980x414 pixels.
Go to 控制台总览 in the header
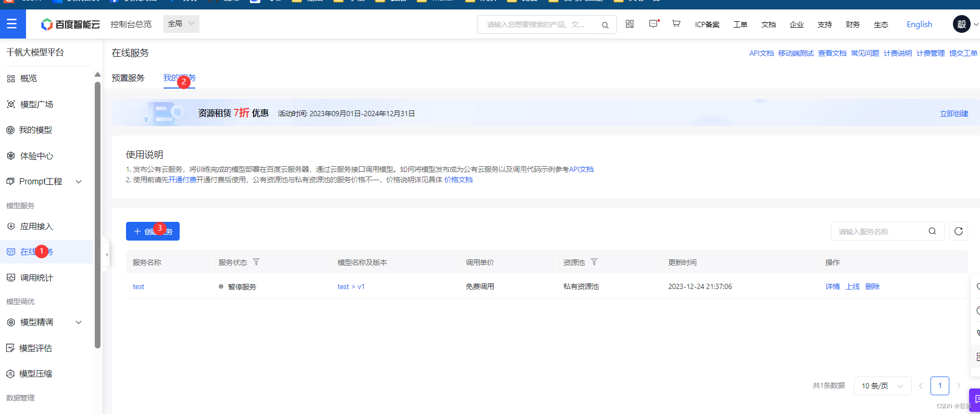pos(131,24)
